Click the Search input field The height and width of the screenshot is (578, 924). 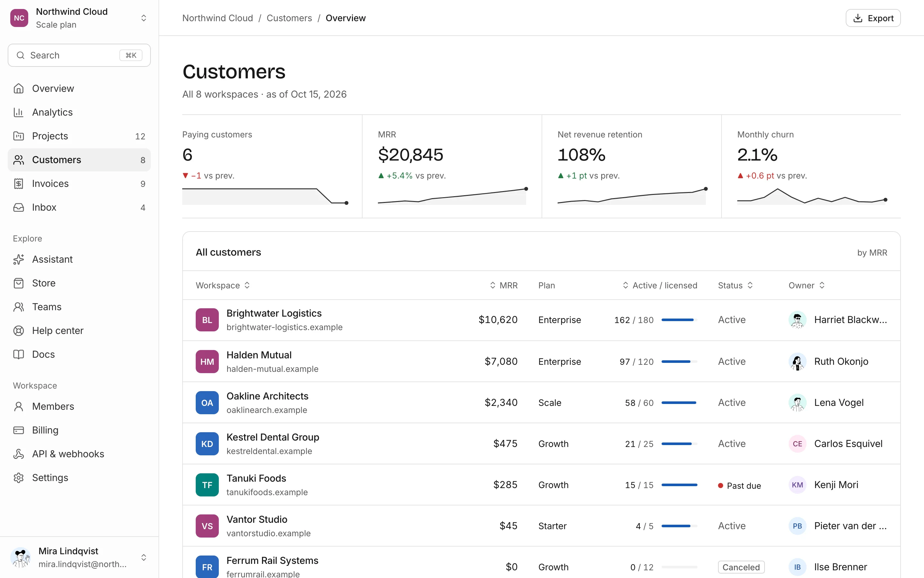click(x=79, y=56)
